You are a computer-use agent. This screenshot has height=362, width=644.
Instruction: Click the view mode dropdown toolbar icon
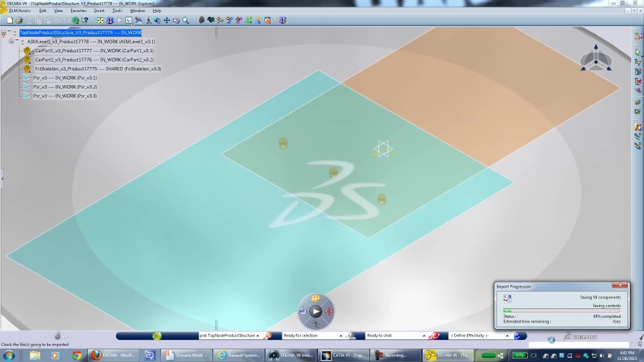click(129, 20)
